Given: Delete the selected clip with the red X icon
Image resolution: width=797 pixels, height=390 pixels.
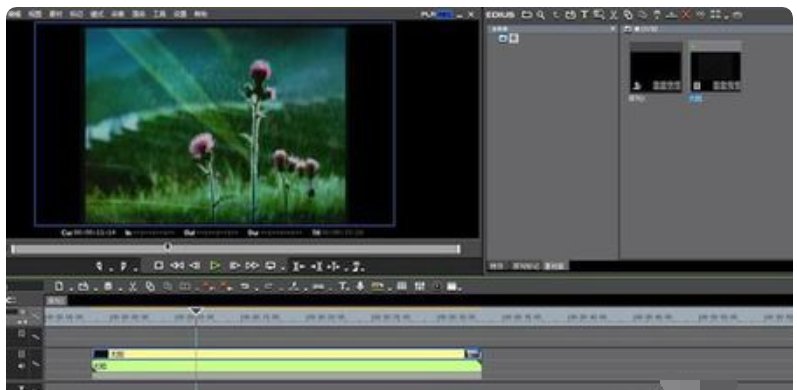Looking at the screenshot, I should [x=686, y=15].
